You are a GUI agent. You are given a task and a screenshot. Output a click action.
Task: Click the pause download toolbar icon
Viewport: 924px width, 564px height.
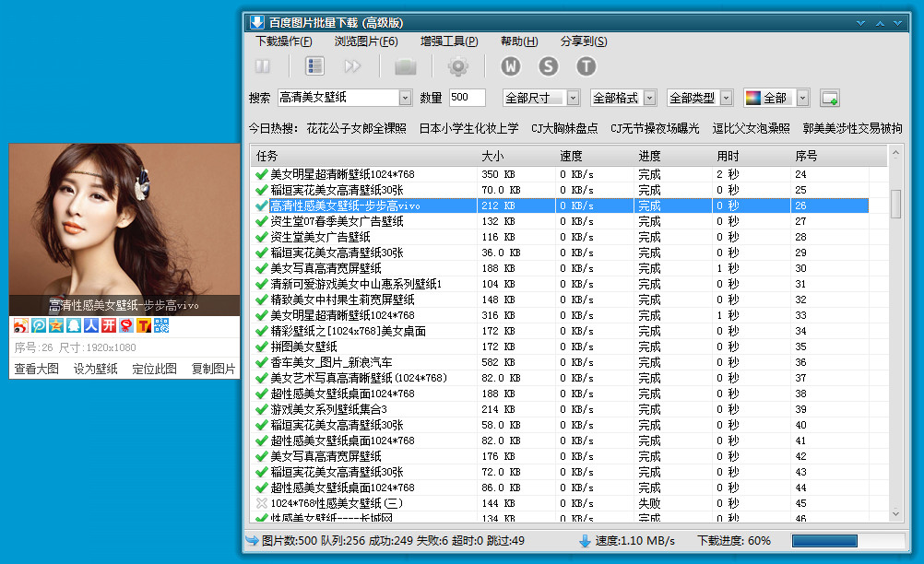pyautogui.click(x=263, y=66)
